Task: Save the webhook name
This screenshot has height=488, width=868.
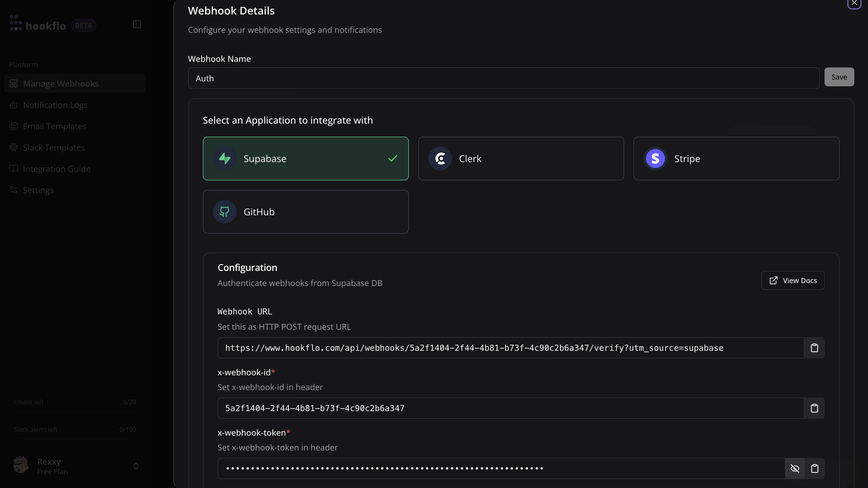Action: pos(839,77)
